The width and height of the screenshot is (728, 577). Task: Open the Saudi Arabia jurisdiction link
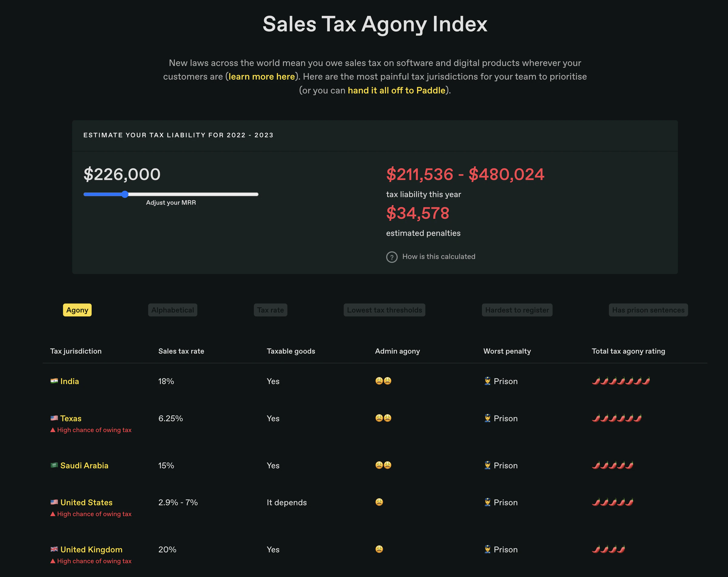(x=84, y=465)
